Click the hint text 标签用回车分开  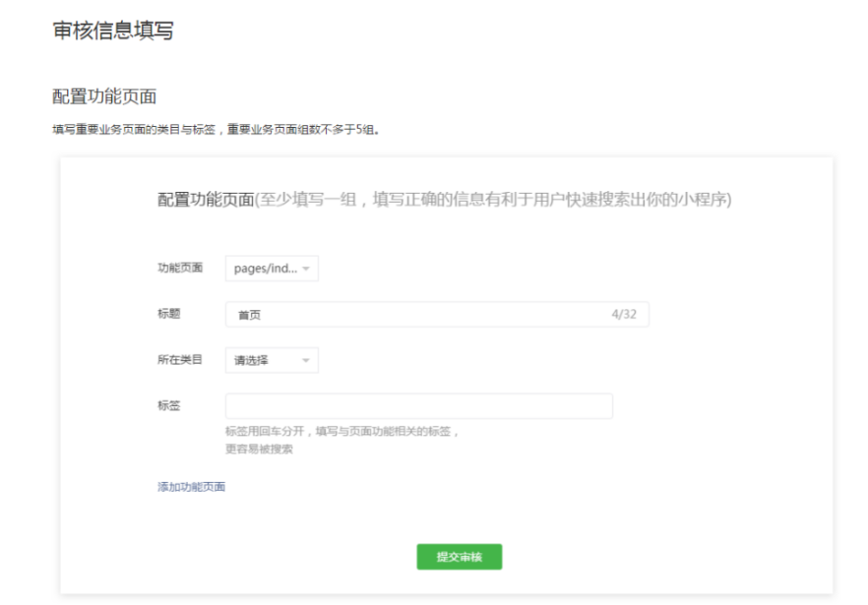[265, 431]
